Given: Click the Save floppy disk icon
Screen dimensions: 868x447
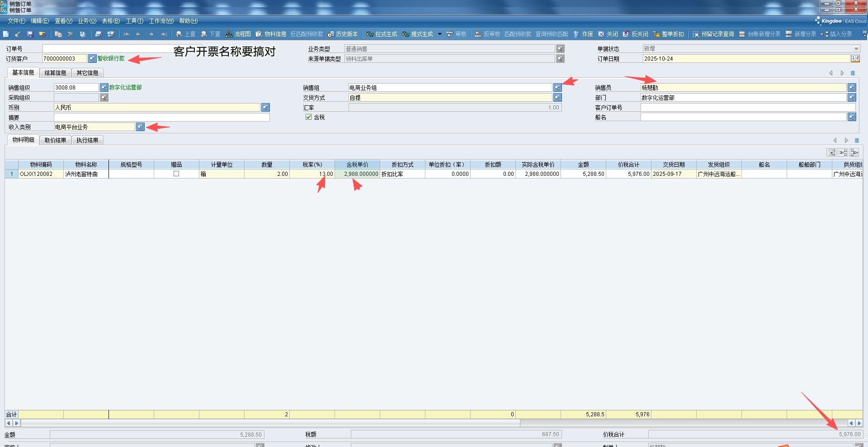Looking at the screenshot, I should (30, 34).
